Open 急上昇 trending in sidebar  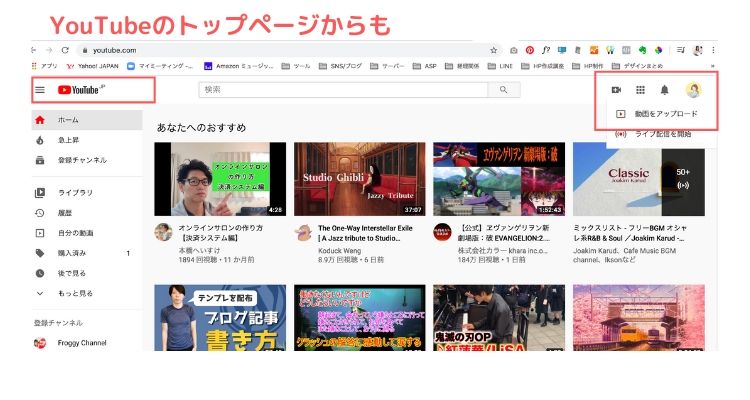tap(87, 140)
